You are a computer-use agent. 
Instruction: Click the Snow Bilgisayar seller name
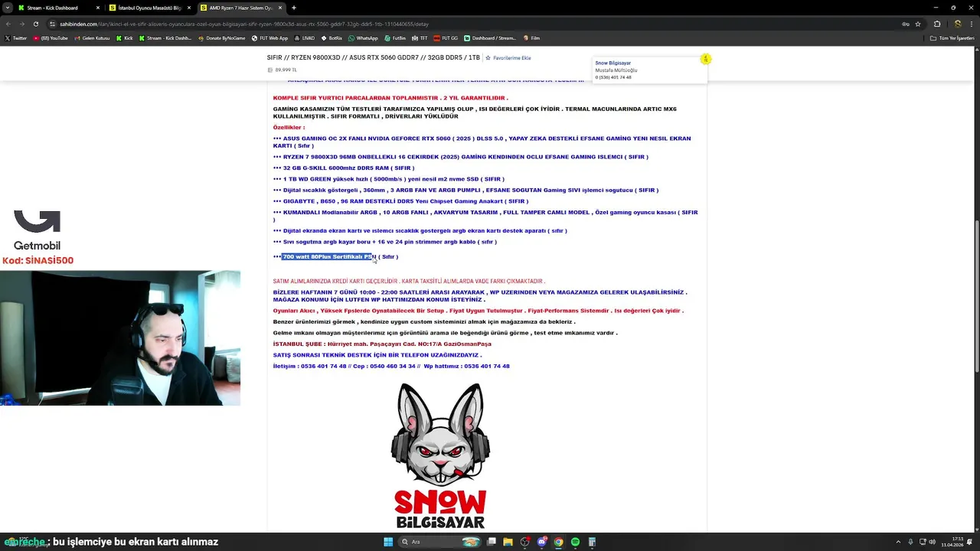(613, 63)
